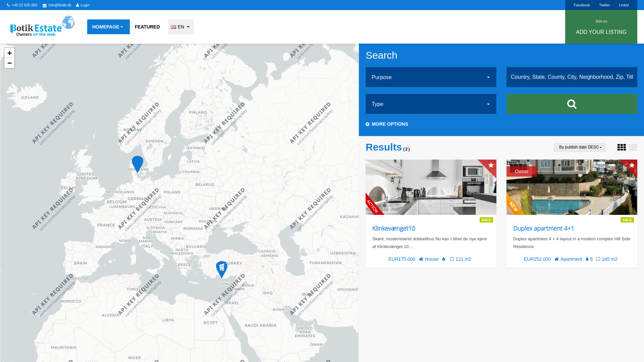
Task: Click the green search magnifier button
Action: click(572, 104)
